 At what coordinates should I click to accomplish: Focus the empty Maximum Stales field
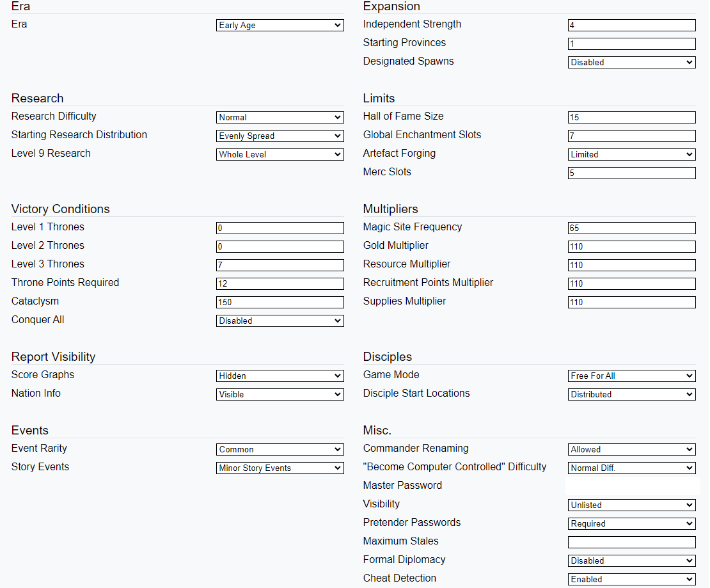(x=632, y=542)
